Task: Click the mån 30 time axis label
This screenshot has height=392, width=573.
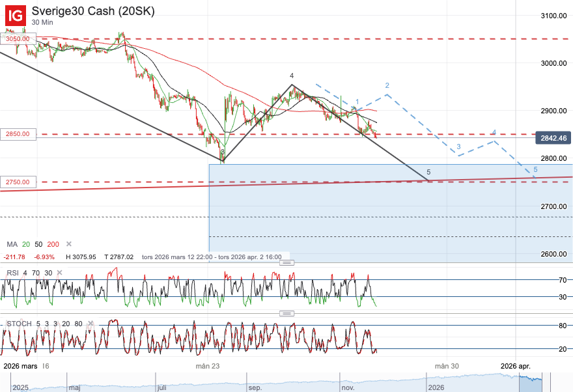Action: 447,366
